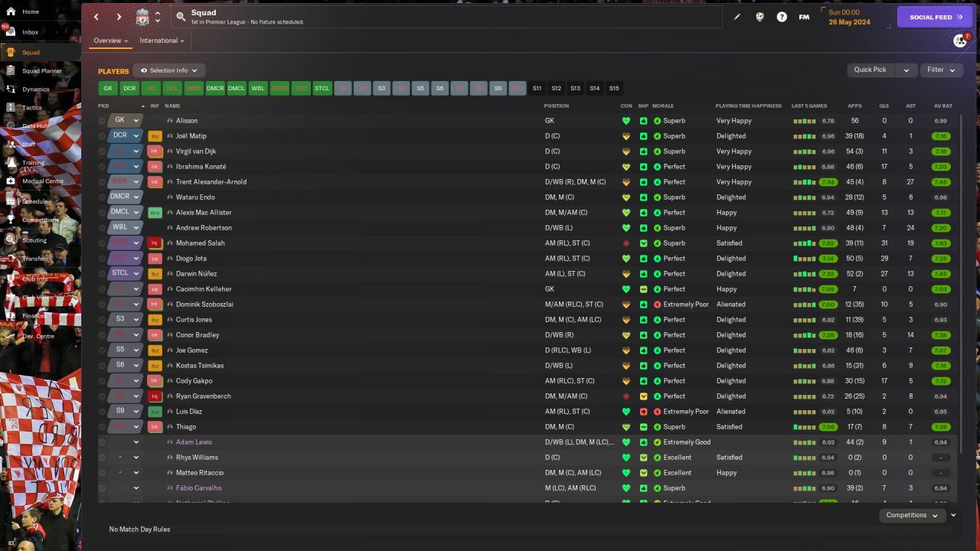Open the Data Hub sidebar icon
This screenshot has width=980, height=551.
tap(10, 126)
